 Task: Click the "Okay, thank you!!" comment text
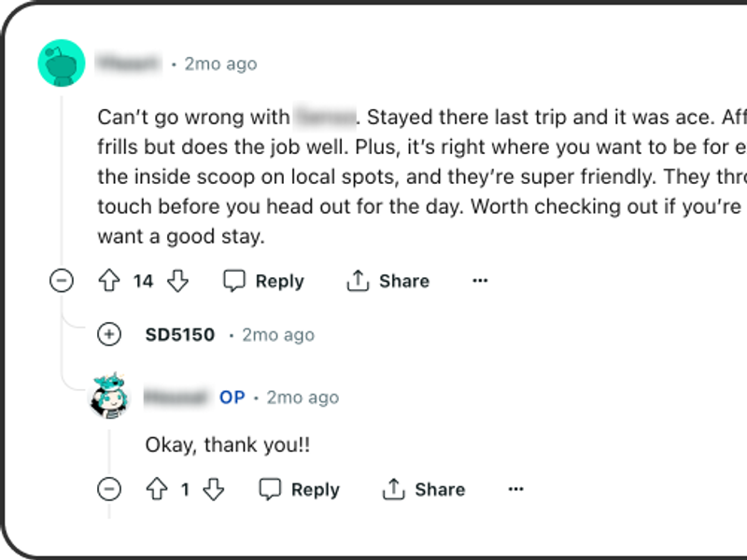(x=227, y=445)
